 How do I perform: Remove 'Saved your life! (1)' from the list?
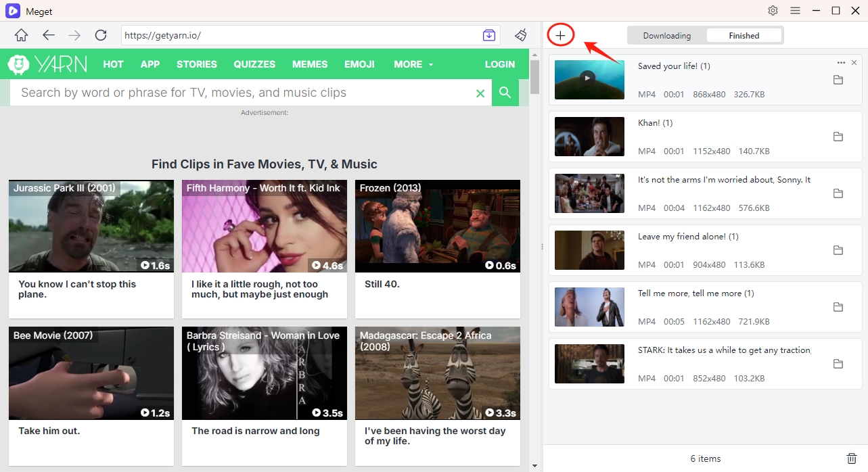pyautogui.click(x=854, y=63)
